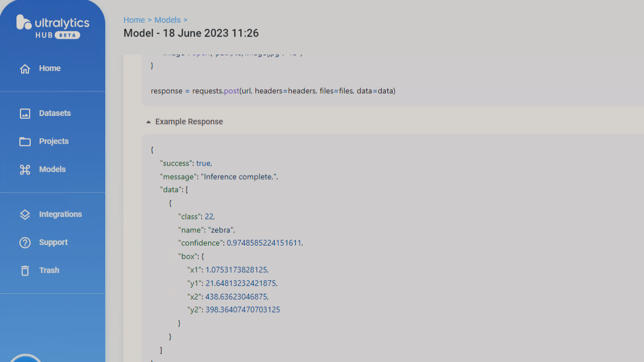Click the Support sidebar menu item

53,242
